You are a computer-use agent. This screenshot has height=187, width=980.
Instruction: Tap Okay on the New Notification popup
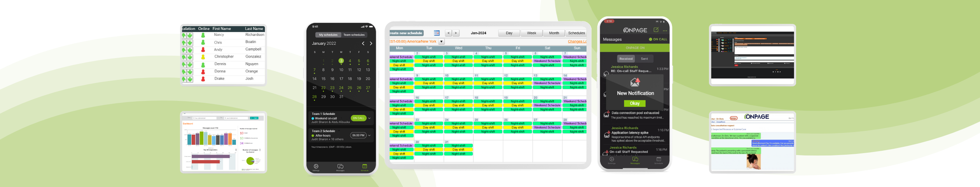(635, 104)
